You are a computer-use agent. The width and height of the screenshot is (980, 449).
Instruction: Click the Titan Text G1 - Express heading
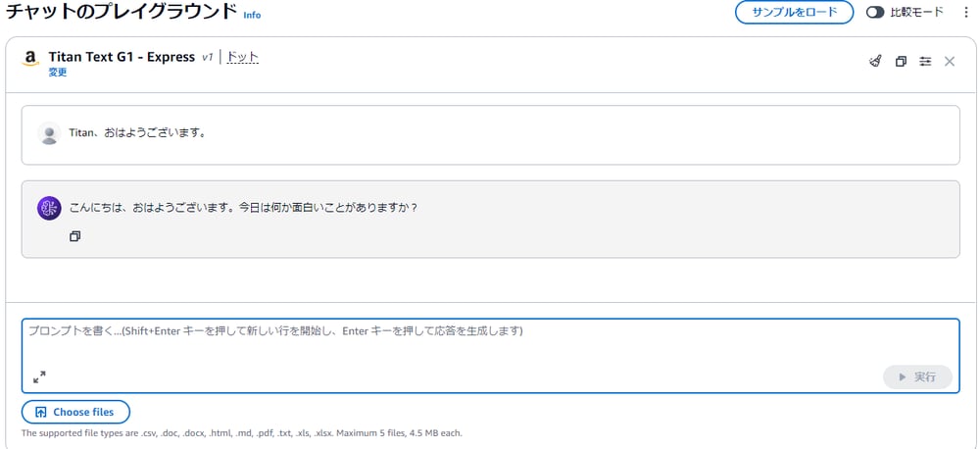click(x=122, y=57)
